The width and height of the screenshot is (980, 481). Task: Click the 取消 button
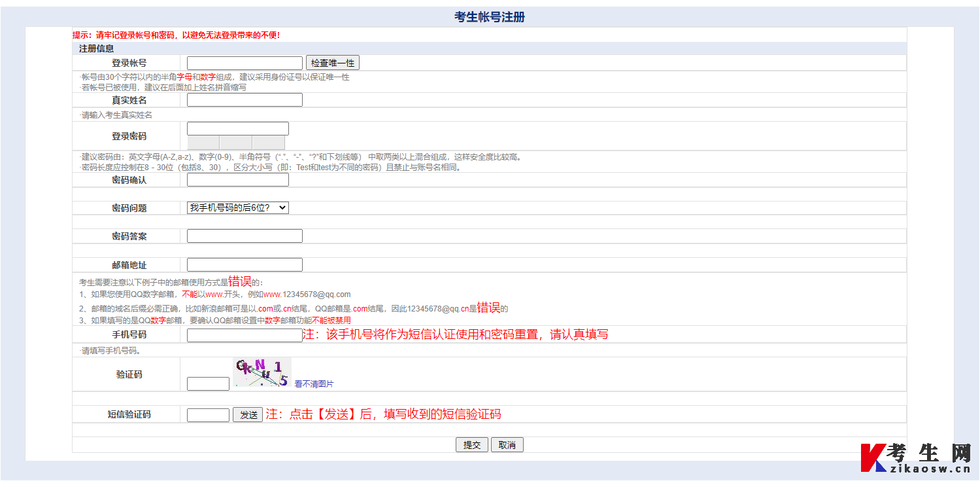(x=507, y=445)
